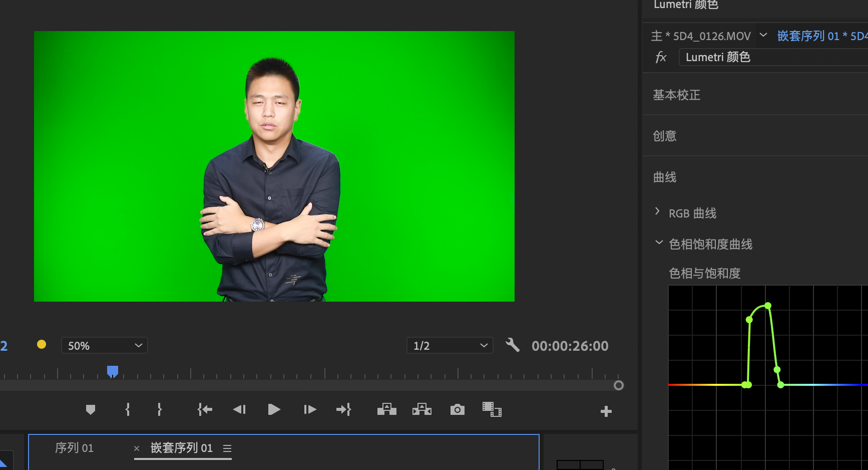Jump to the Out point
The width and height of the screenshot is (868, 470).
(344, 410)
